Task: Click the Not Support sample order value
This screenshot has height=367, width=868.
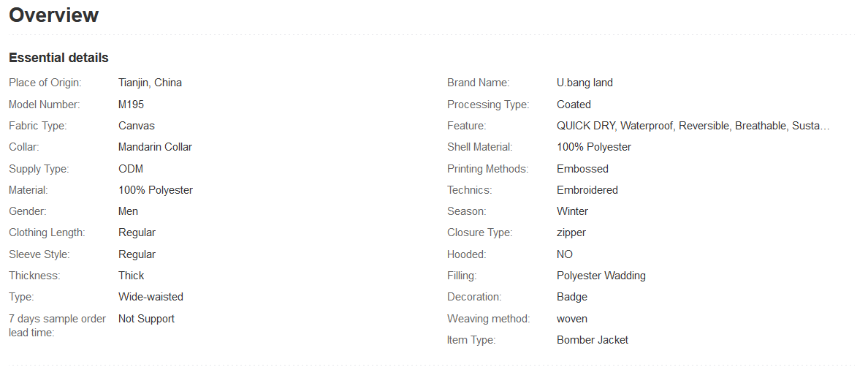Action: pyautogui.click(x=146, y=319)
